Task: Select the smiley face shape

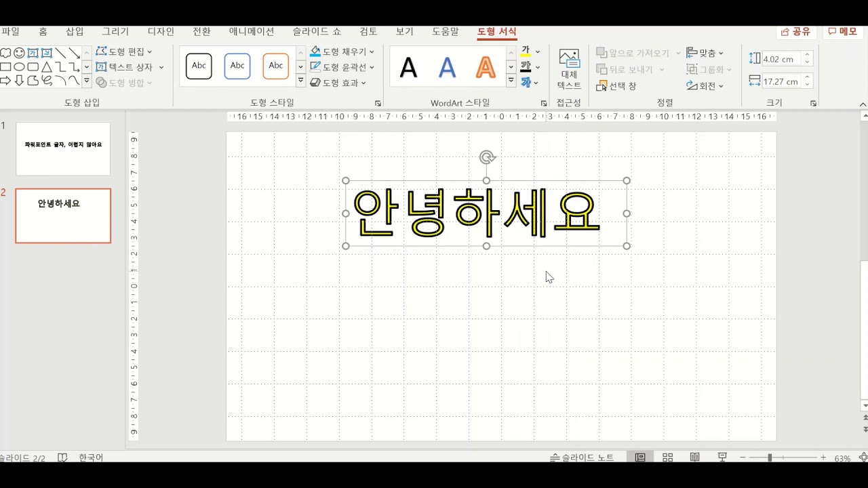Action: tap(19, 53)
